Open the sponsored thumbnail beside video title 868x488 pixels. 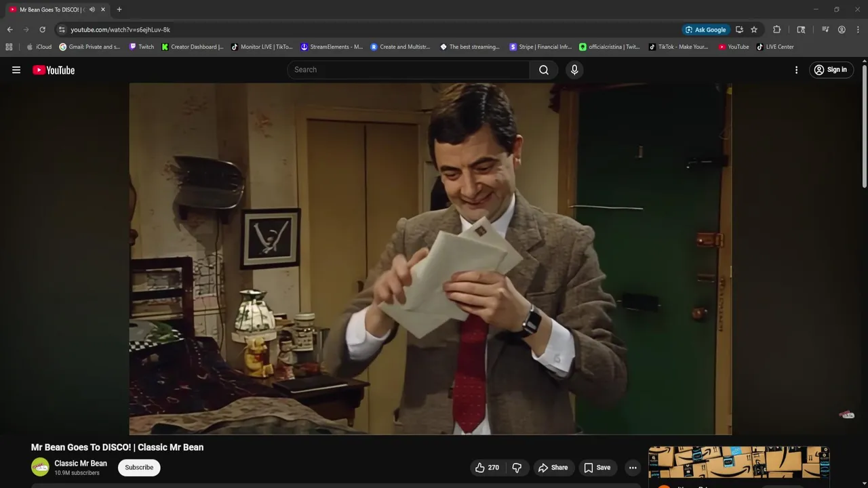point(738,463)
